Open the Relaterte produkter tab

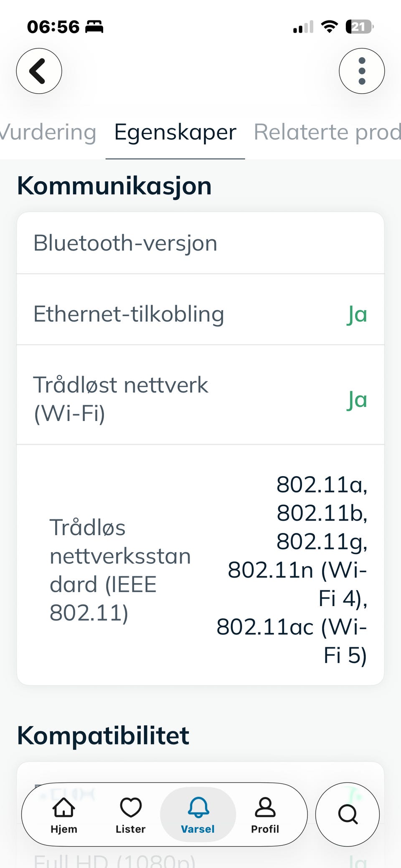tap(327, 132)
